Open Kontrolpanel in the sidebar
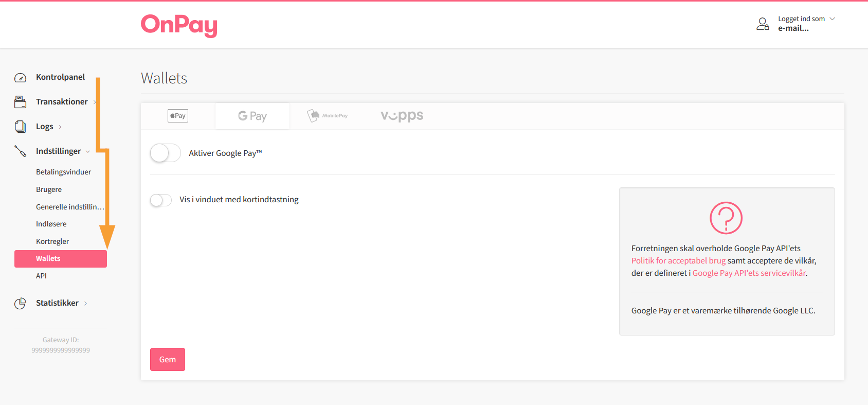This screenshot has width=868, height=405. coord(60,77)
